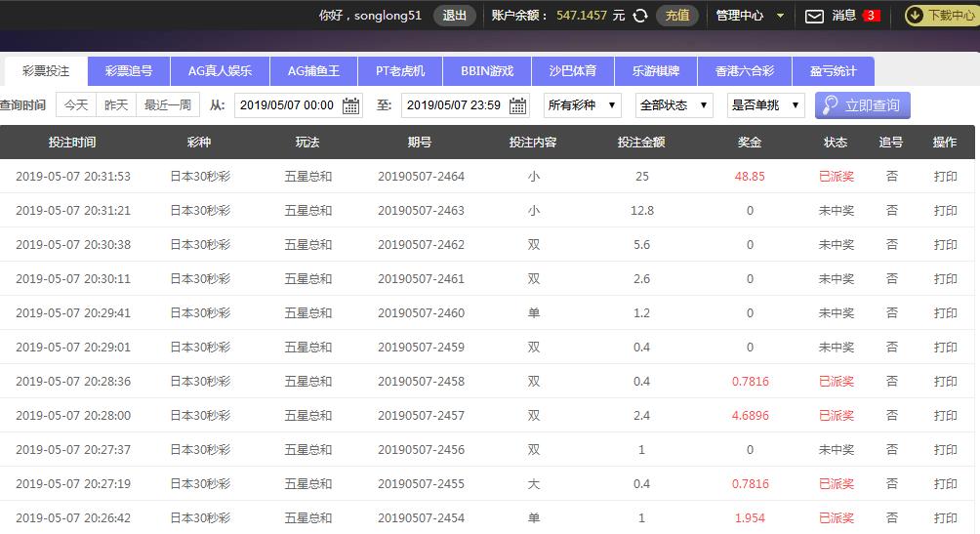Click the red message count badge

tap(871, 16)
